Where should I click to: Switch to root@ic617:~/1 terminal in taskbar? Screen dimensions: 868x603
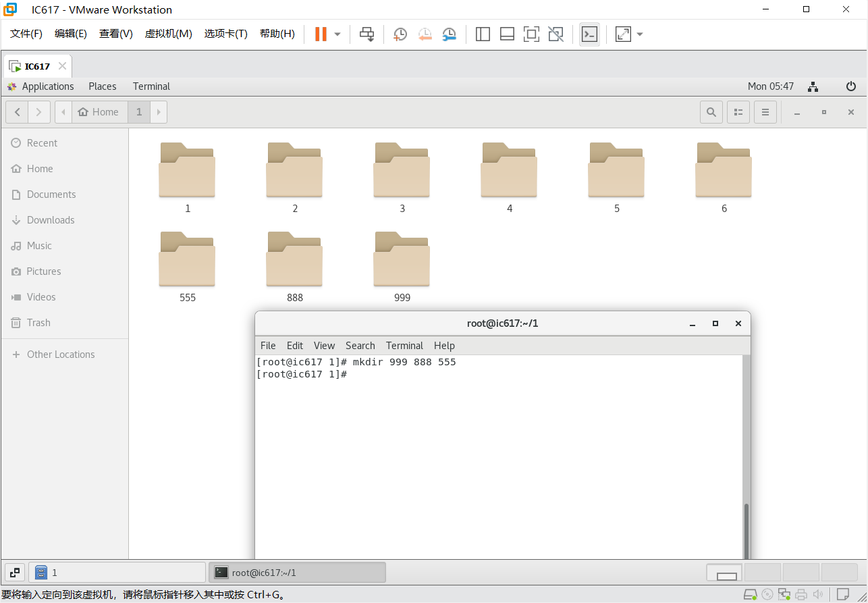[x=297, y=573]
